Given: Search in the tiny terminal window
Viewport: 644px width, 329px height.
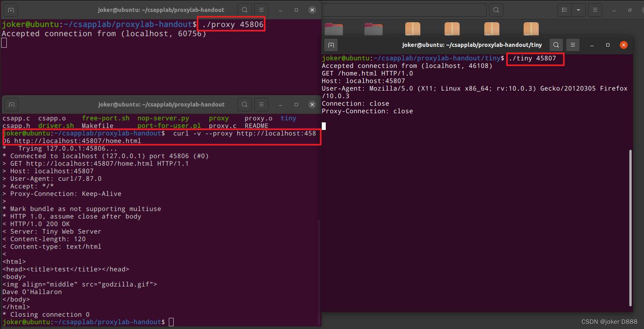Looking at the screenshot, I should [556, 45].
